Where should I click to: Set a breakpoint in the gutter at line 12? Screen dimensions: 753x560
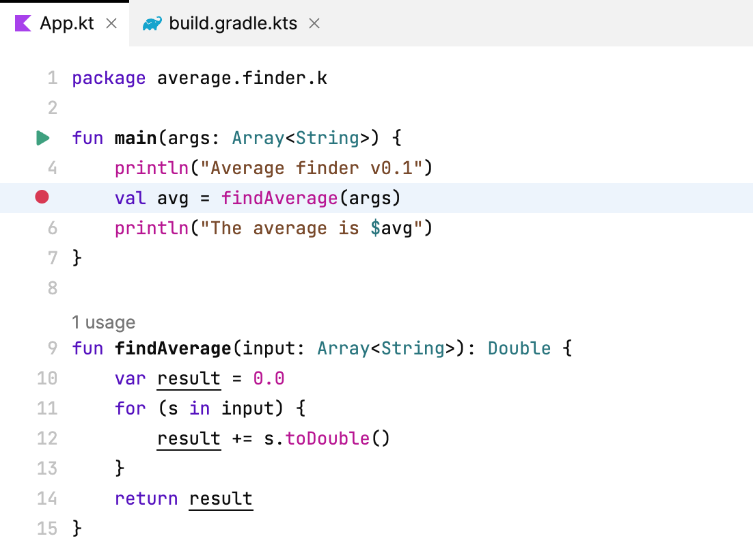point(42,438)
